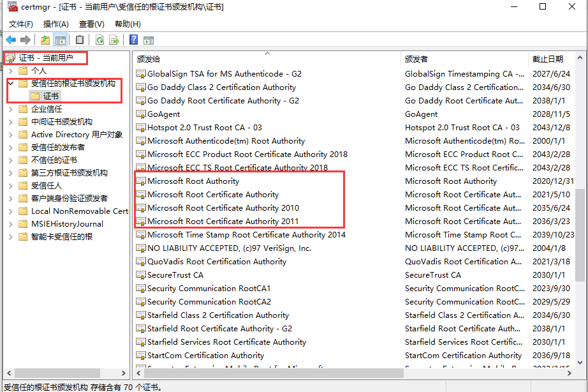The image size is (588, 392).
Task: Click folder icon next to MSIEHistoryJournal
Action: point(23,224)
